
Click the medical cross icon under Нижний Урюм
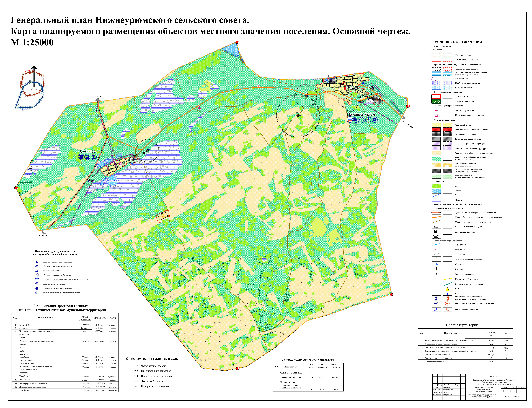click(368, 120)
